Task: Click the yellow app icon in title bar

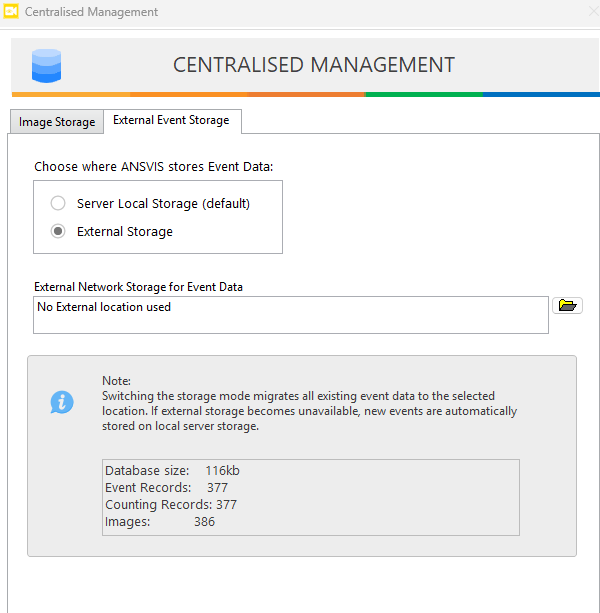Action: (13, 12)
